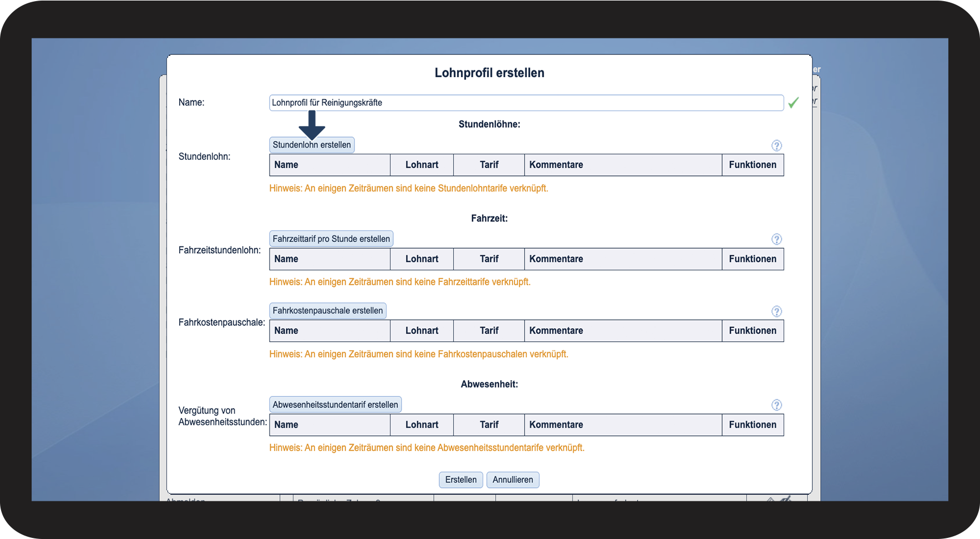Click the 'Name:' field label
This screenshot has height=539, width=980.
coord(191,103)
